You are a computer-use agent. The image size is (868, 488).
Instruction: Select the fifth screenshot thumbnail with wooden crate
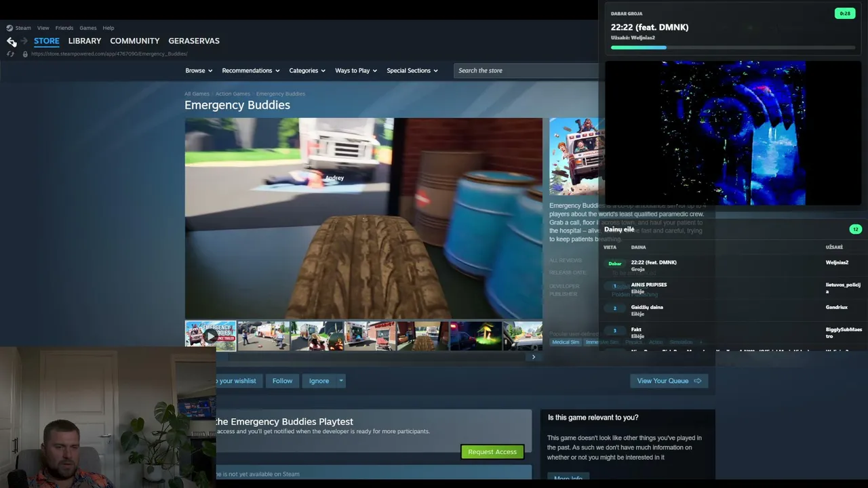pyautogui.click(x=422, y=336)
